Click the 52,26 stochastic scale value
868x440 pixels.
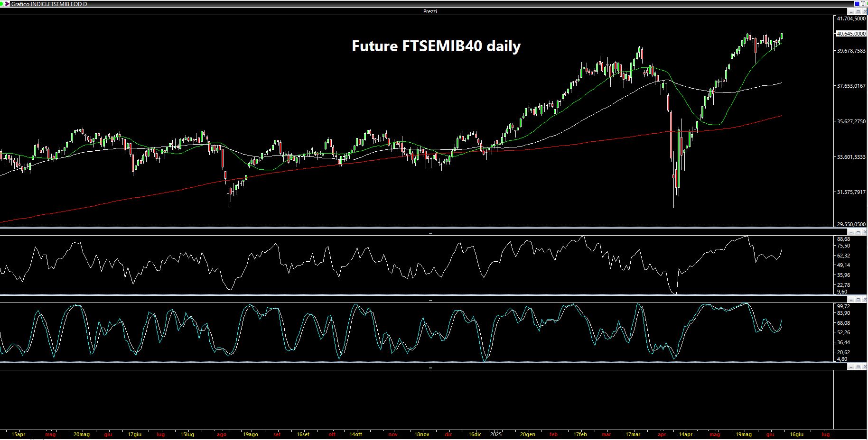843,332
